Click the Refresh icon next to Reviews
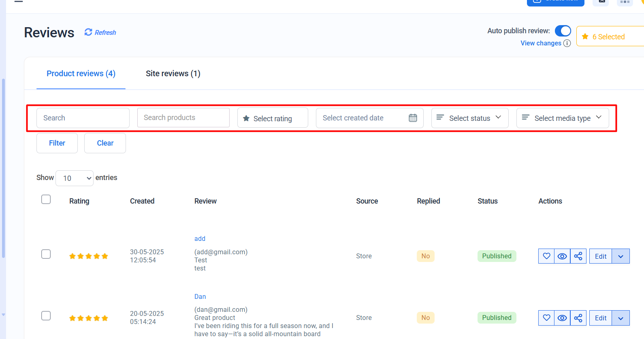Image resolution: width=644 pixels, height=339 pixels. click(88, 32)
